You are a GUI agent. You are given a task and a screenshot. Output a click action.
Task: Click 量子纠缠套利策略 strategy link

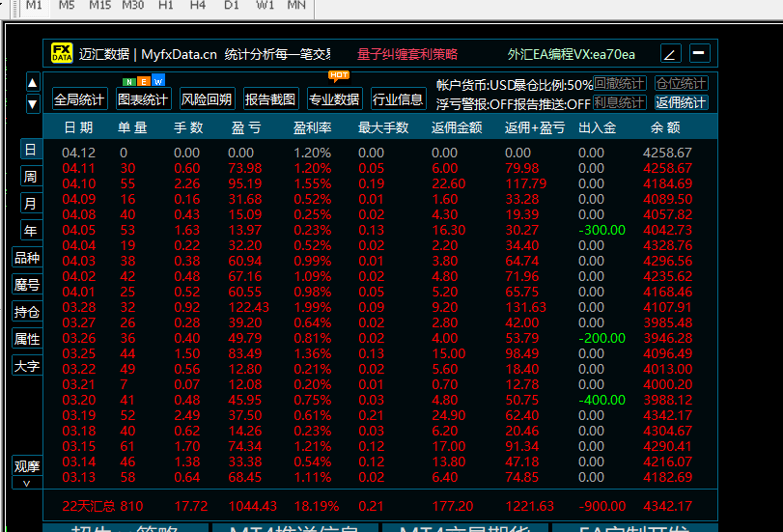[407, 54]
